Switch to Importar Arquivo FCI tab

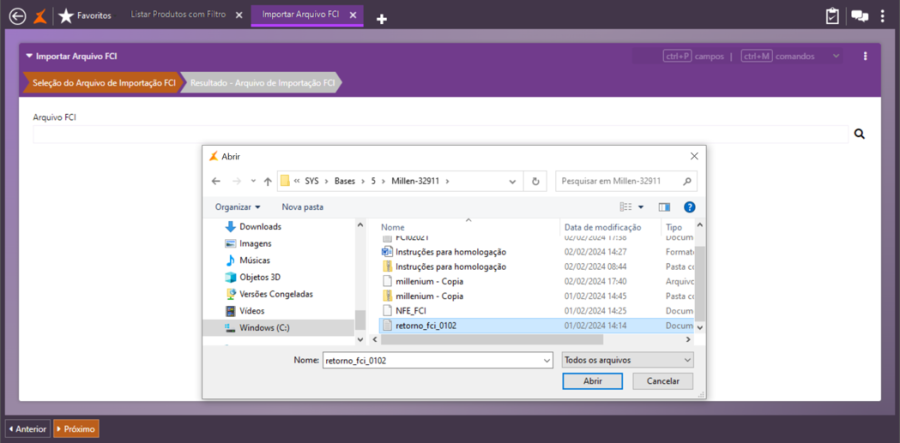(300, 14)
